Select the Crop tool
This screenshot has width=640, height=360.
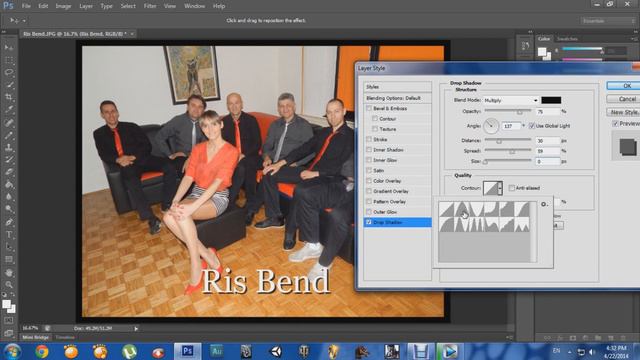(x=9, y=97)
